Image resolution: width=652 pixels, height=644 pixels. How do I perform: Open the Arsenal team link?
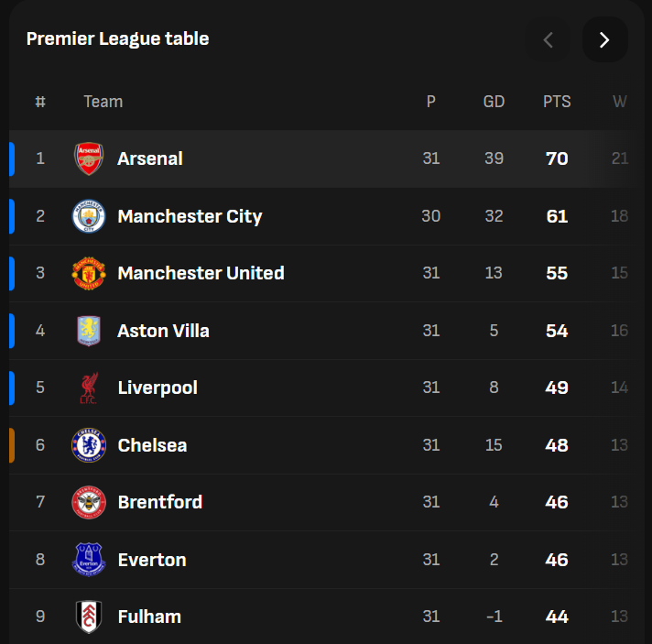150,158
